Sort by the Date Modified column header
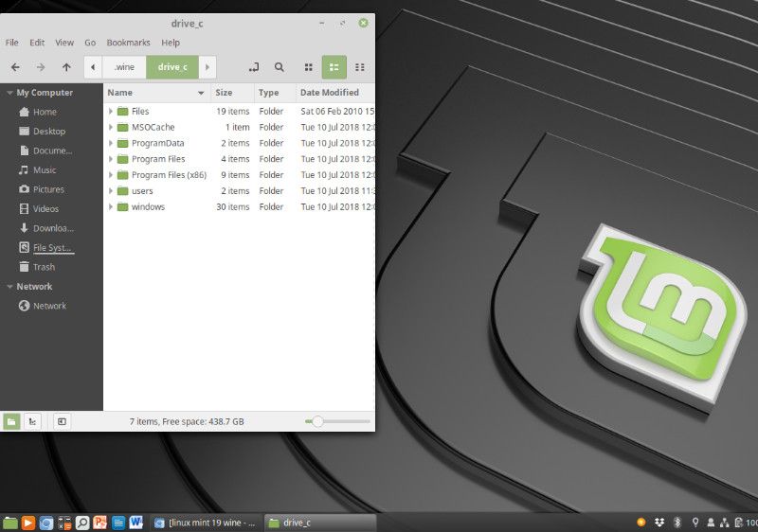The width and height of the screenshot is (758, 532). click(335, 93)
